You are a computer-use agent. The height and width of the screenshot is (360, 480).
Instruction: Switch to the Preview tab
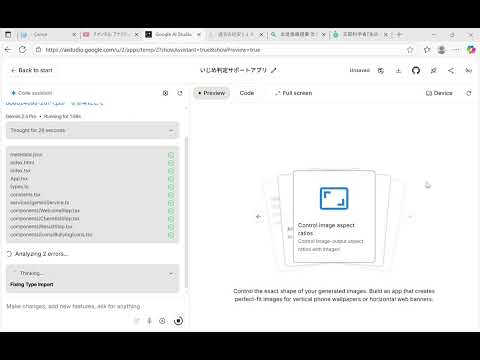click(211, 93)
